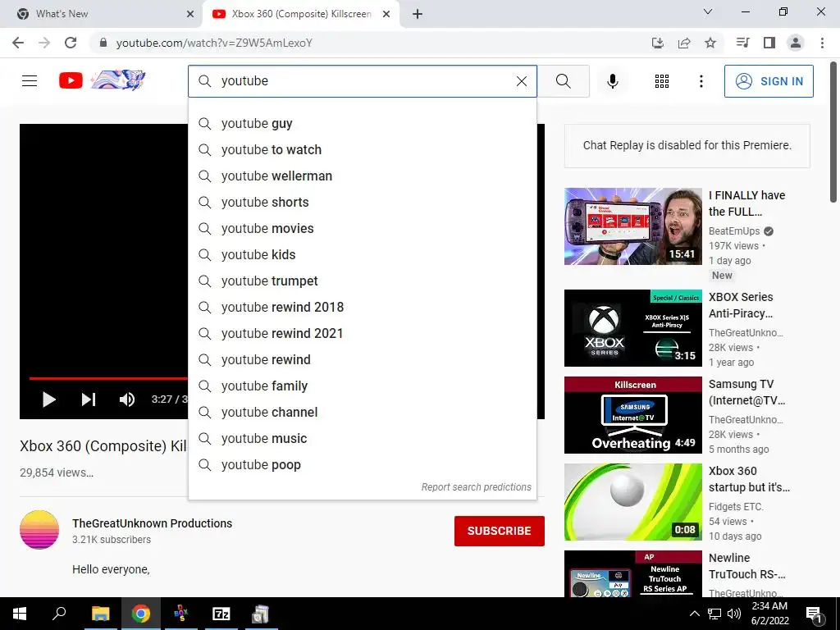Open Windows taskbar search
This screenshot has width=840, height=630.
(59, 614)
